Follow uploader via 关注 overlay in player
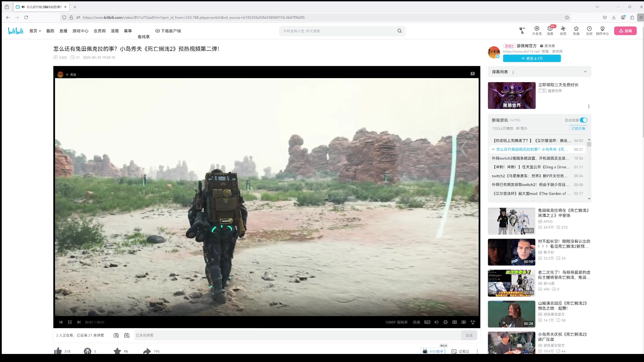This screenshot has width=644, height=362. pos(71,74)
